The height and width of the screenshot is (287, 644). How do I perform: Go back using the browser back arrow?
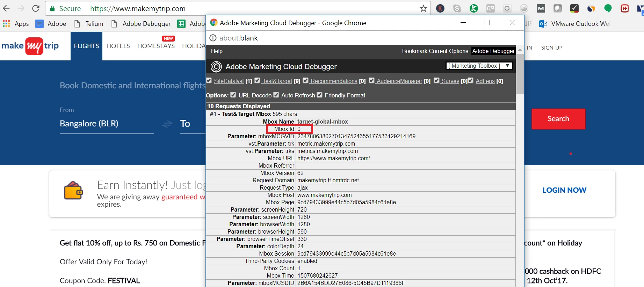tap(6, 8)
